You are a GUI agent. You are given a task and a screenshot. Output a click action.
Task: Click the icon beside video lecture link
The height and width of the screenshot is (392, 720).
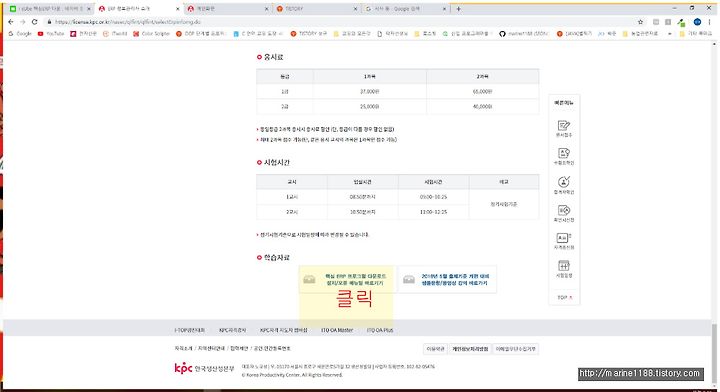[409, 279]
